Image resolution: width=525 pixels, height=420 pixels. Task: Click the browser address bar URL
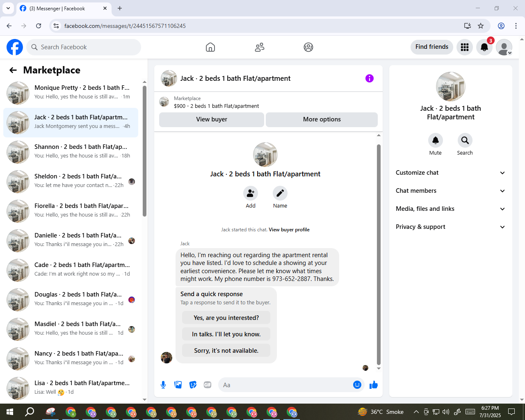[x=125, y=26]
